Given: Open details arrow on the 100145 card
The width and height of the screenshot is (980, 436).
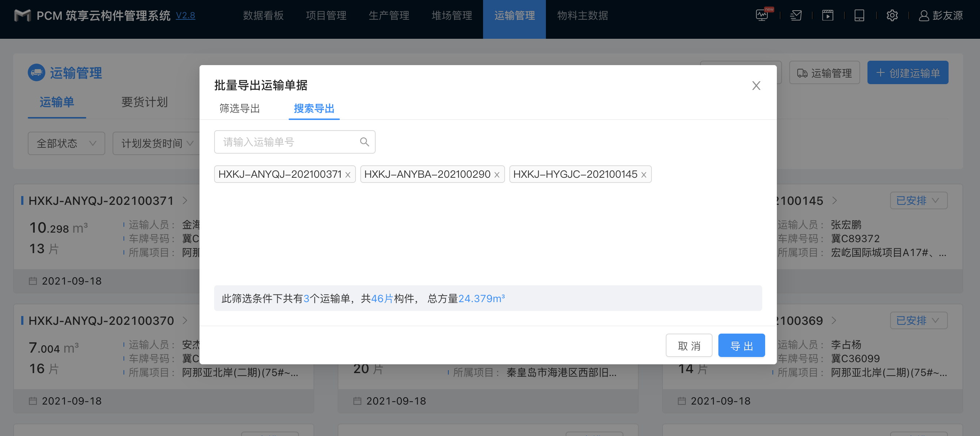Looking at the screenshot, I should pos(835,201).
